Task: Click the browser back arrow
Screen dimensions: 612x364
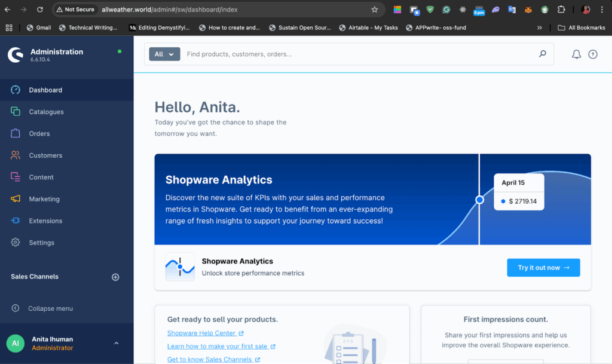Action: pos(7,10)
